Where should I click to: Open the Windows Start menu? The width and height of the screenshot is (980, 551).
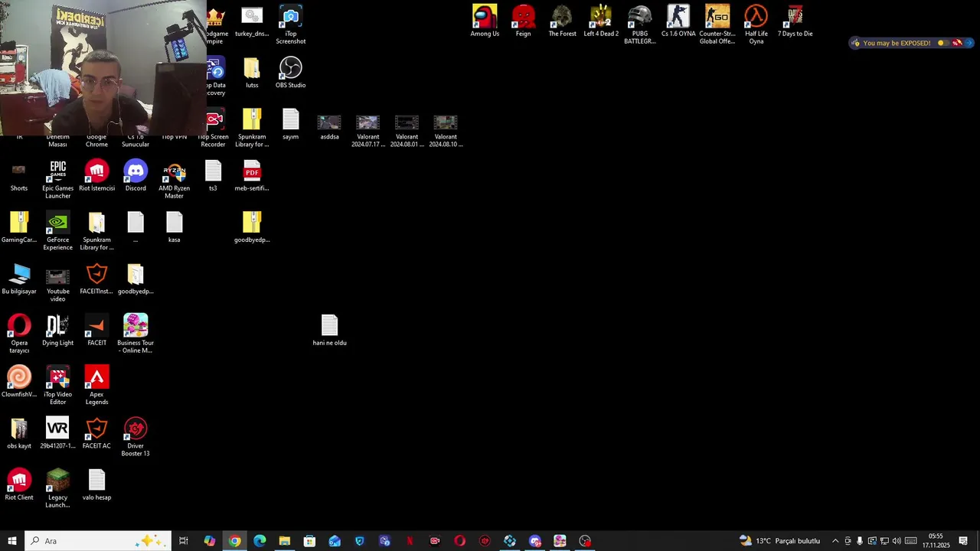pos(12,541)
